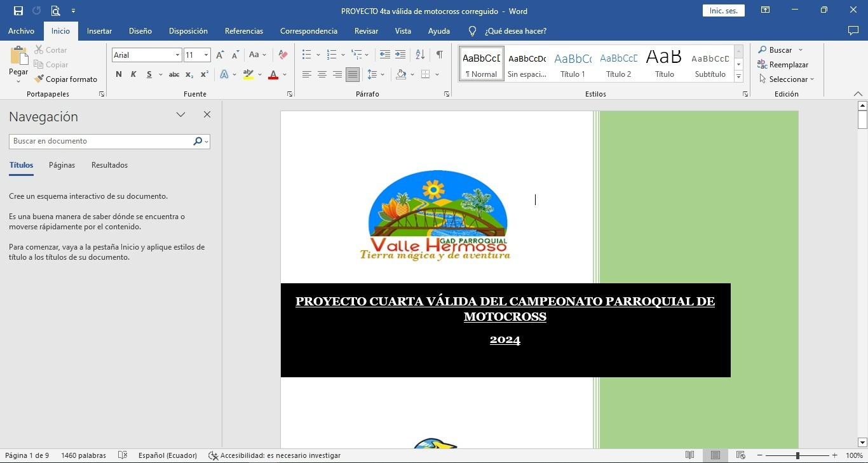Expand the font size dropdown
The width and height of the screenshot is (868, 463).
pos(206,55)
